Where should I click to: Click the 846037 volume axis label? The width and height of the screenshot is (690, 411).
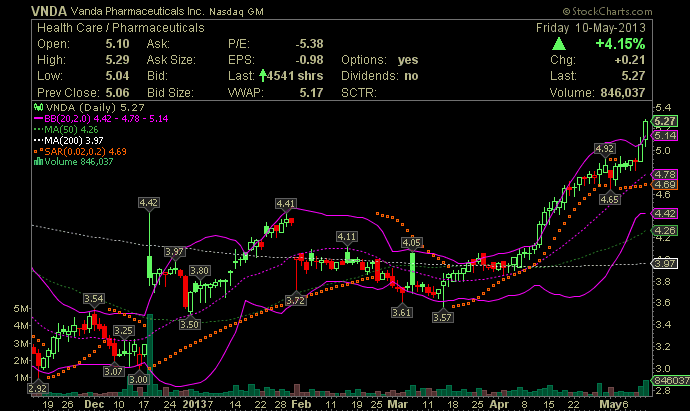(668, 381)
